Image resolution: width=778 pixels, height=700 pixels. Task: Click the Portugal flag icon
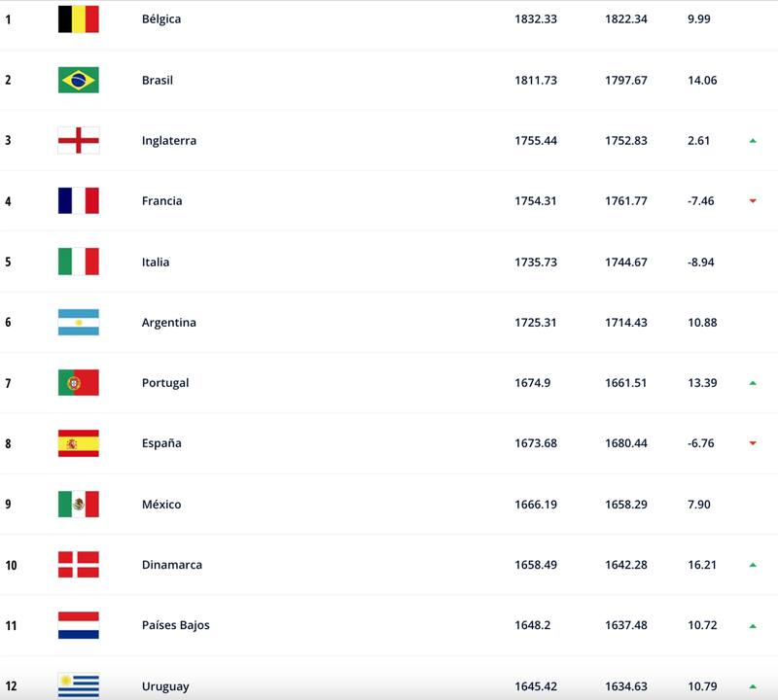78,383
